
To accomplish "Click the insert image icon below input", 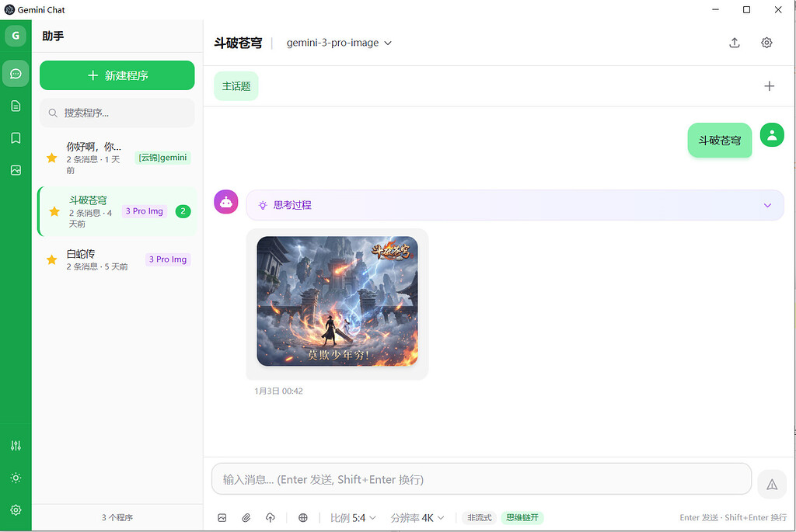I will 222,518.
